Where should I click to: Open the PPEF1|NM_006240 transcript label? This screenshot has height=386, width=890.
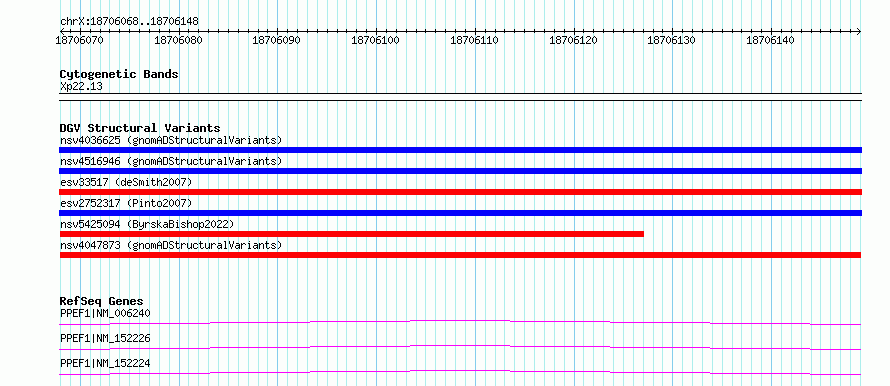pos(105,313)
